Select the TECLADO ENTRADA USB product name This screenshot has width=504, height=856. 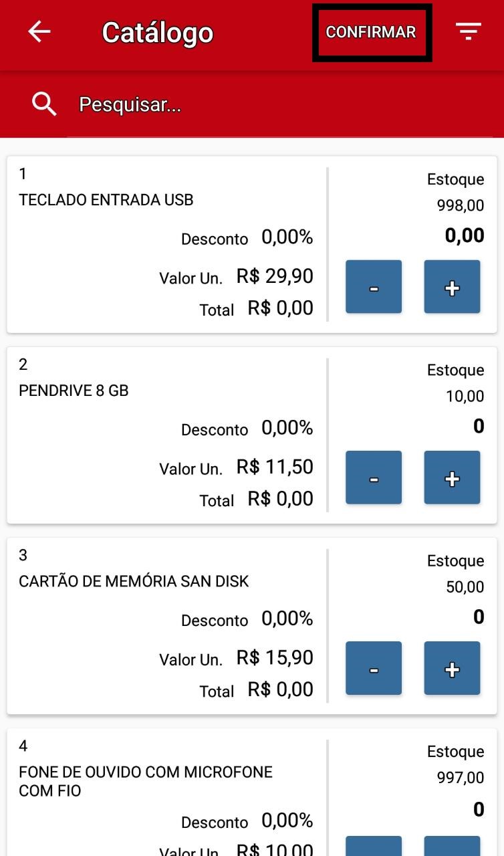pos(106,200)
